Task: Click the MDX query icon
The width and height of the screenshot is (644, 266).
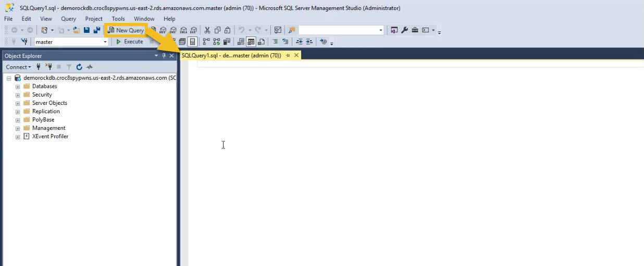Action: pyautogui.click(x=163, y=30)
